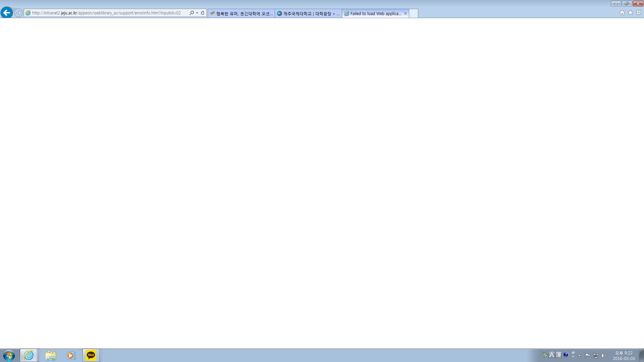Open Favorites star icon
The width and height of the screenshot is (644, 362).
630,13
